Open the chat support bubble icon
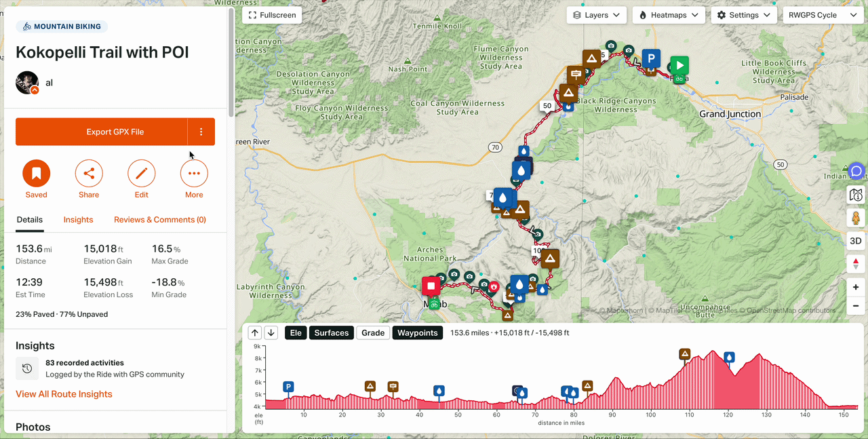The height and width of the screenshot is (439, 868). pos(856,171)
